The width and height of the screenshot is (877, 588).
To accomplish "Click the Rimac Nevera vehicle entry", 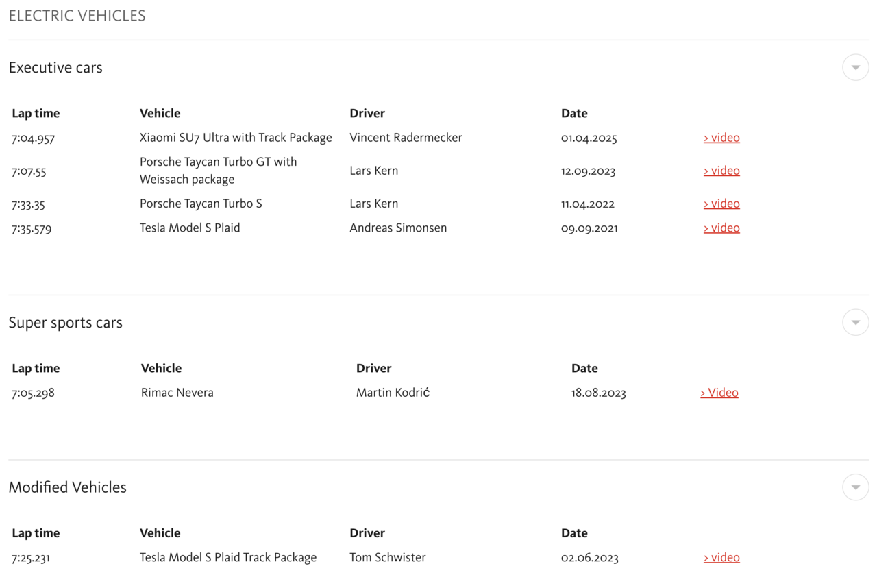I will (x=177, y=393).
